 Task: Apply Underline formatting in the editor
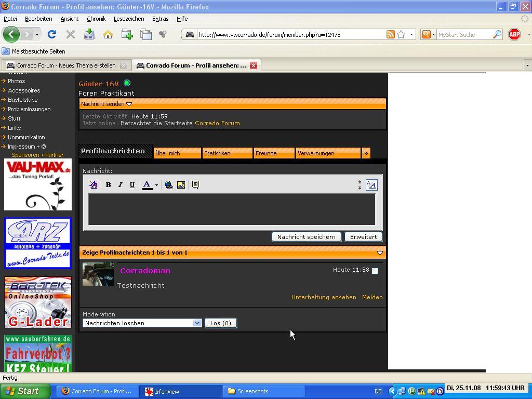point(132,185)
